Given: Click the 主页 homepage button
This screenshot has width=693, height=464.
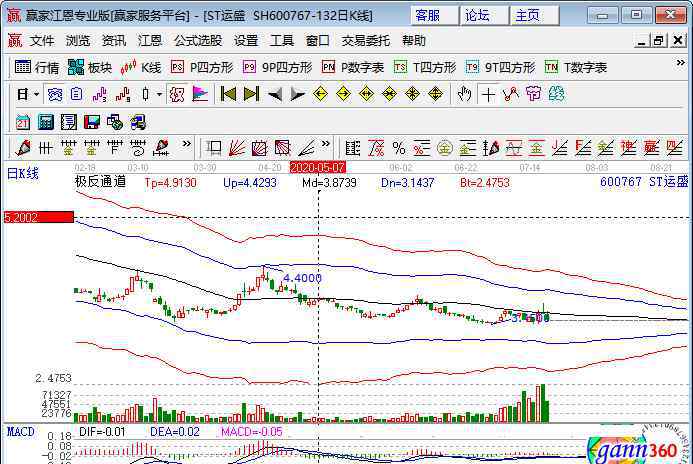Looking at the screenshot, I should (528, 15).
